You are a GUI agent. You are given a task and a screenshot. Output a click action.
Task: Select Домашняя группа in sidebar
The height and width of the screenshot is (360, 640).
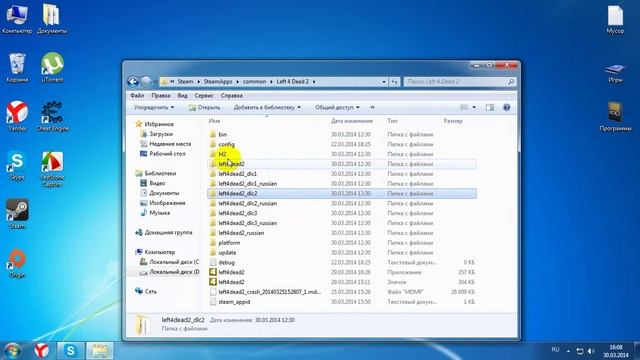tap(164, 233)
